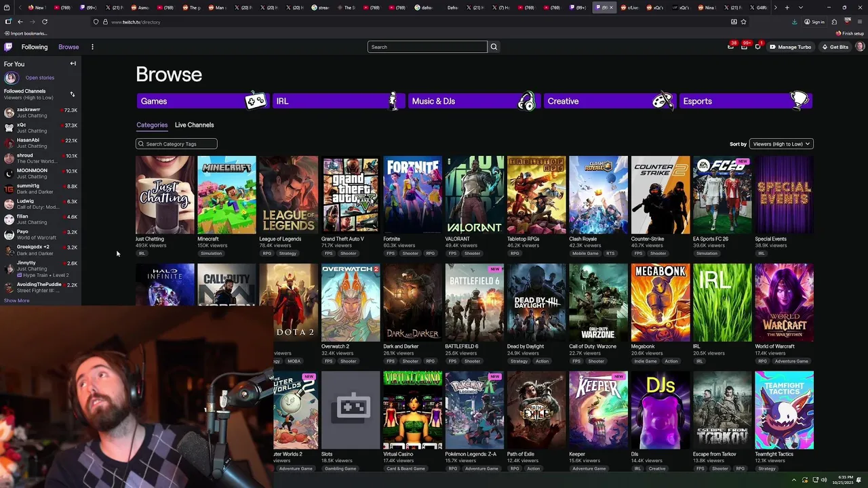This screenshot has height=488, width=868.
Task: Click the Manage Turbo button
Action: pyautogui.click(x=791, y=47)
